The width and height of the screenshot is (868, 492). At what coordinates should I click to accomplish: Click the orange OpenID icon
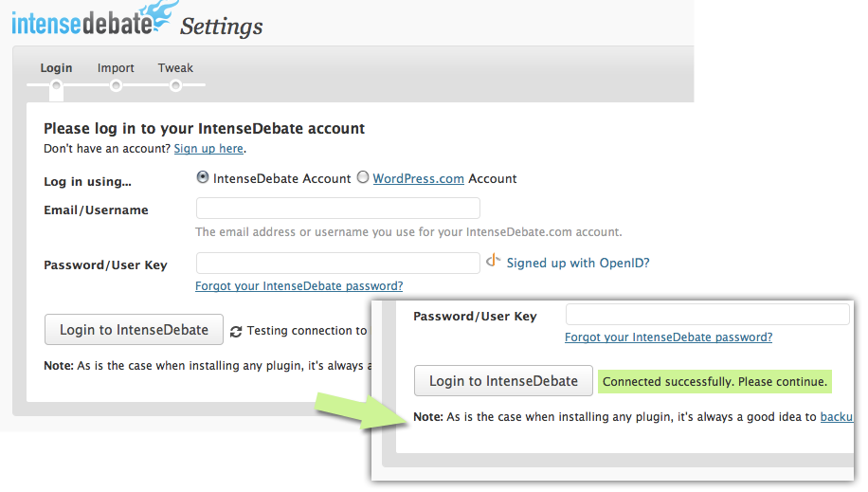(x=493, y=262)
